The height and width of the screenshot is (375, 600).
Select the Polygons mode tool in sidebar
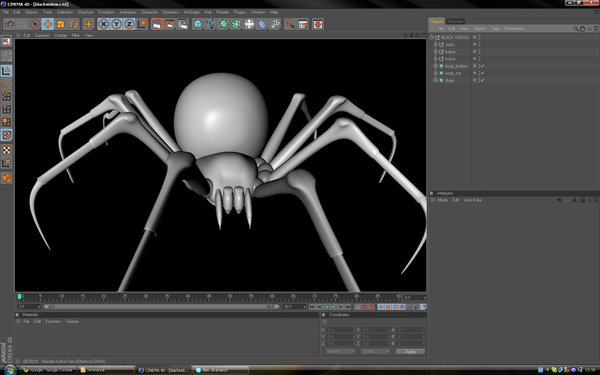pos(7,122)
